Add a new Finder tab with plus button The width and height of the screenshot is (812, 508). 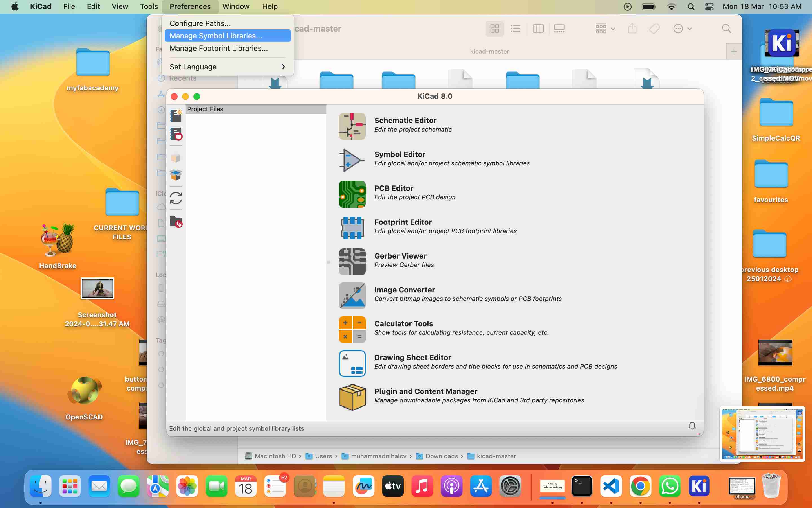pyautogui.click(x=734, y=51)
